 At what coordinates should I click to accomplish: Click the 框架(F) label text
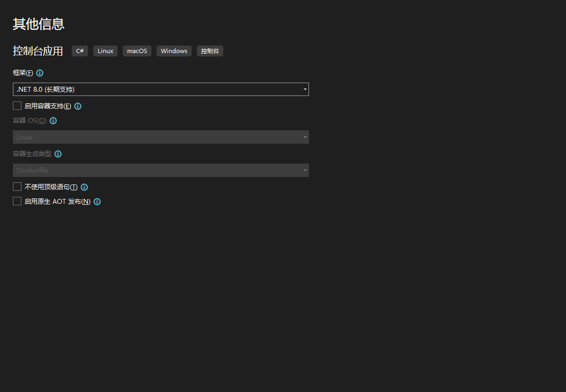23,73
